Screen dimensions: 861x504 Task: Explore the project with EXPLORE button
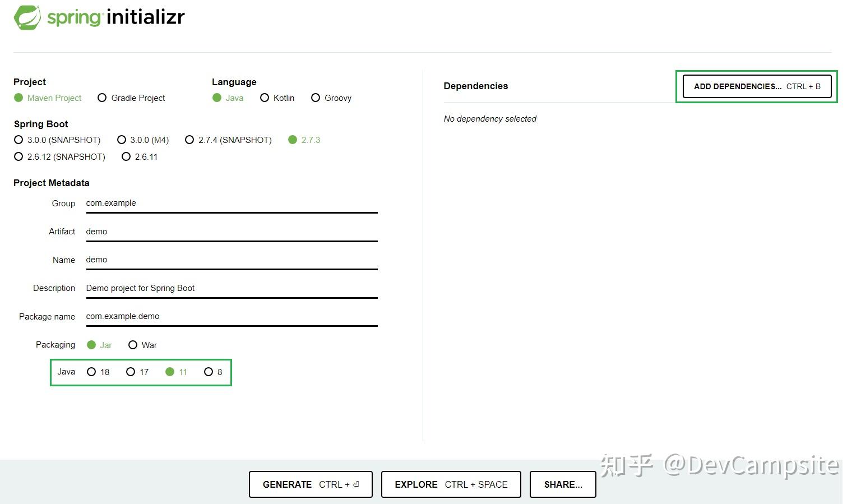(451, 484)
